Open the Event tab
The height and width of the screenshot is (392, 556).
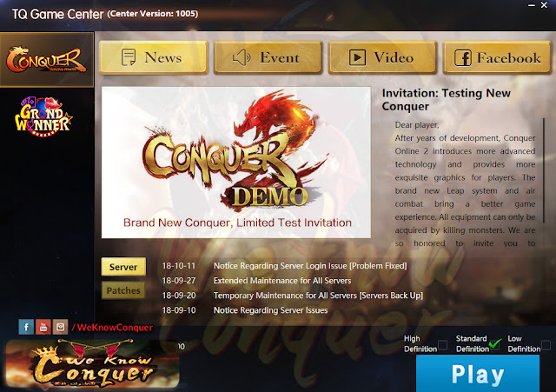268,57
